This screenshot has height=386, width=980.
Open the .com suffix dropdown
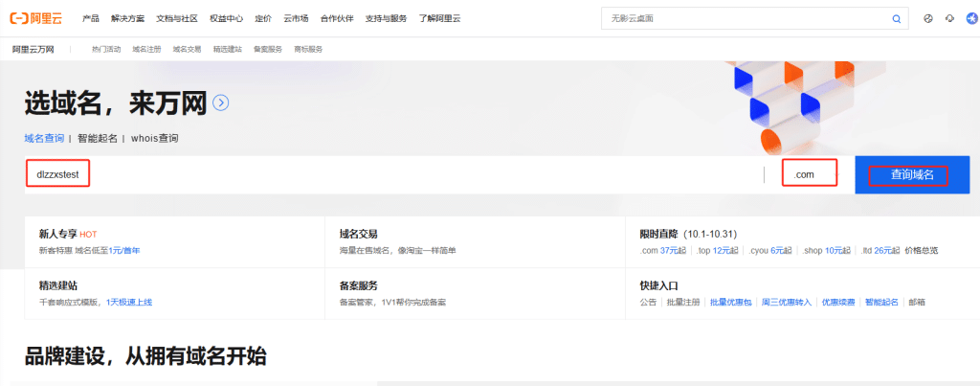(810, 174)
